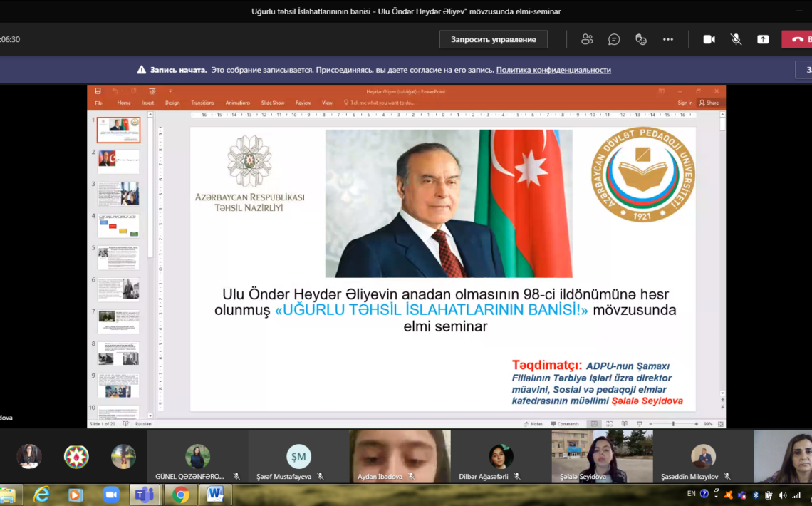Select slide 3 thumbnail in the slide panel
This screenshot has width=812, height=506.
[118, 194]
